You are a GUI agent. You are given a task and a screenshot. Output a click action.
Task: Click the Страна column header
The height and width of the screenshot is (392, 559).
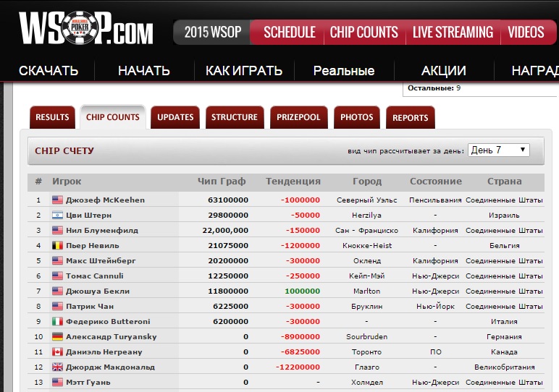[x=505, y=182]
